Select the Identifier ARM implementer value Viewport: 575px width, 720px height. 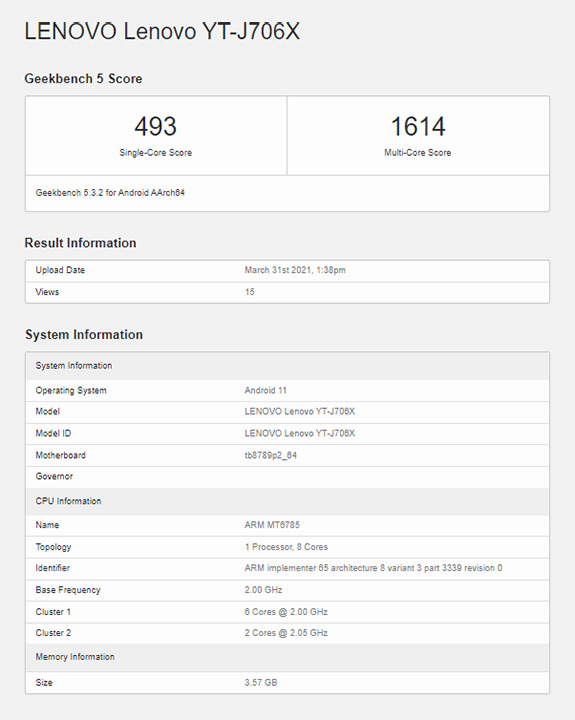373,568
